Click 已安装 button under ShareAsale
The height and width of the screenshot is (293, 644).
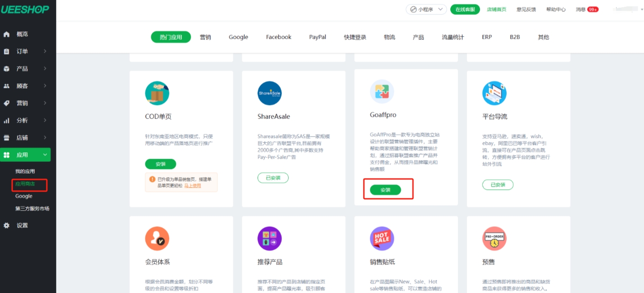click(273, 178)
